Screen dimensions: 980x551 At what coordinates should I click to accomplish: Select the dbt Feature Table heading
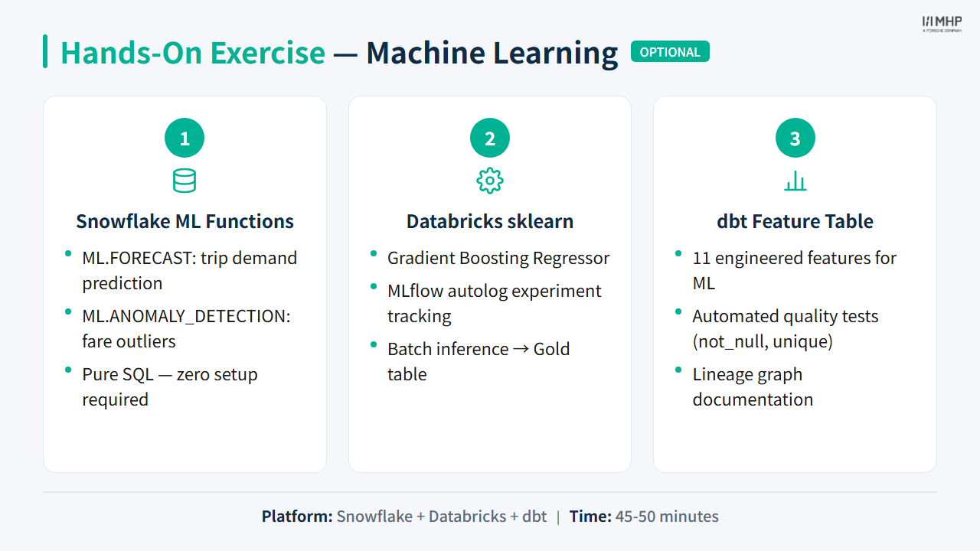click(x=795, y=222)
